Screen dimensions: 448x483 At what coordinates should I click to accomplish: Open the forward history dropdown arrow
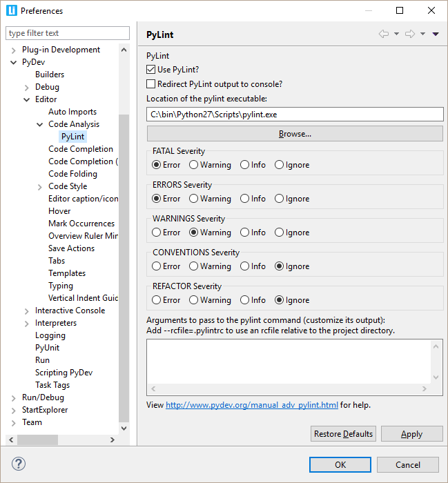[x=422, y=34]
